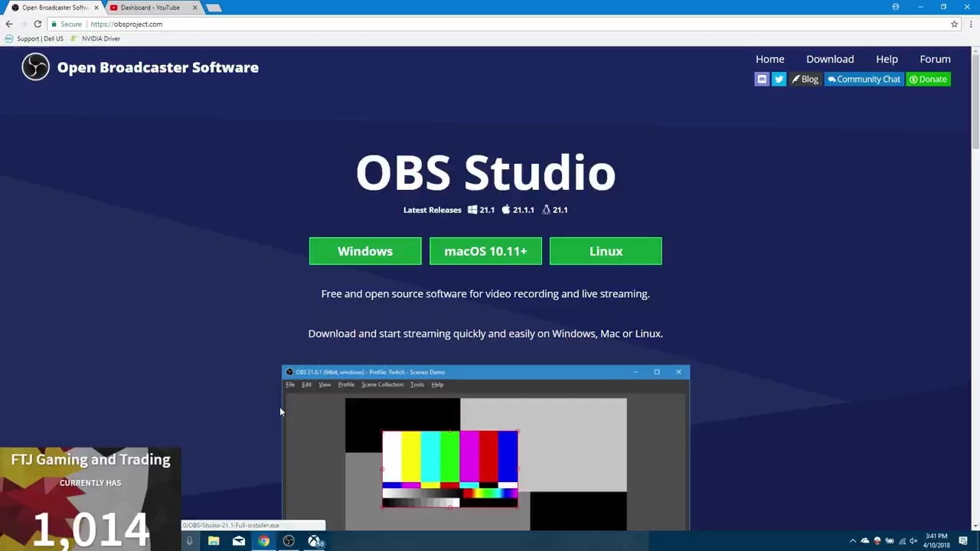Open the NVIDIA Driver bookmark
Screen dimensions: 980x551
[96, 38]
